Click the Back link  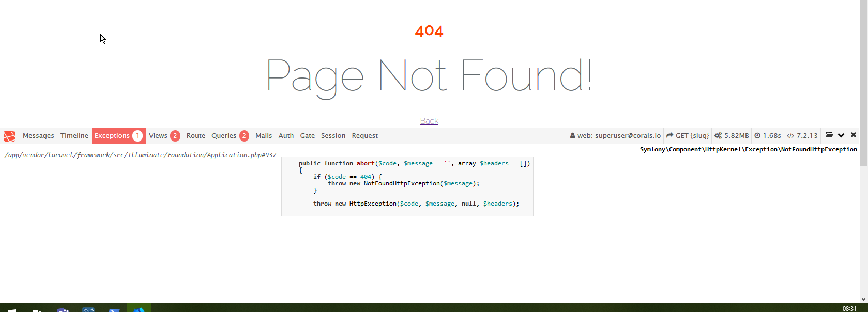click(x=429, y=121)
